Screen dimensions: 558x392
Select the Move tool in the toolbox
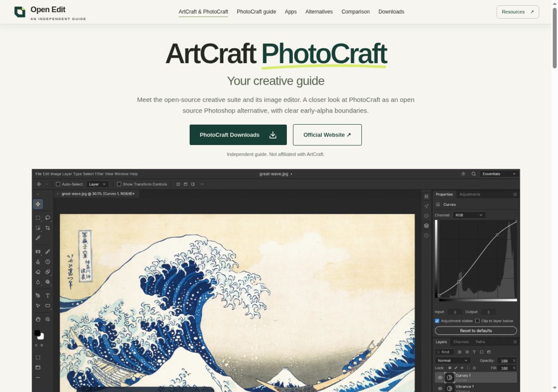(38, 204)
